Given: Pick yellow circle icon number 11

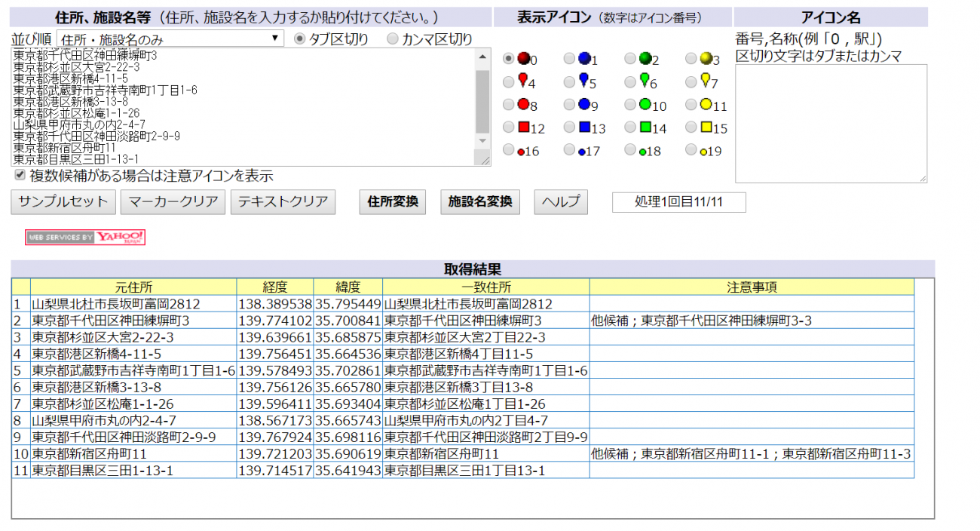Looking at the screenshot, I should point(691,105).
